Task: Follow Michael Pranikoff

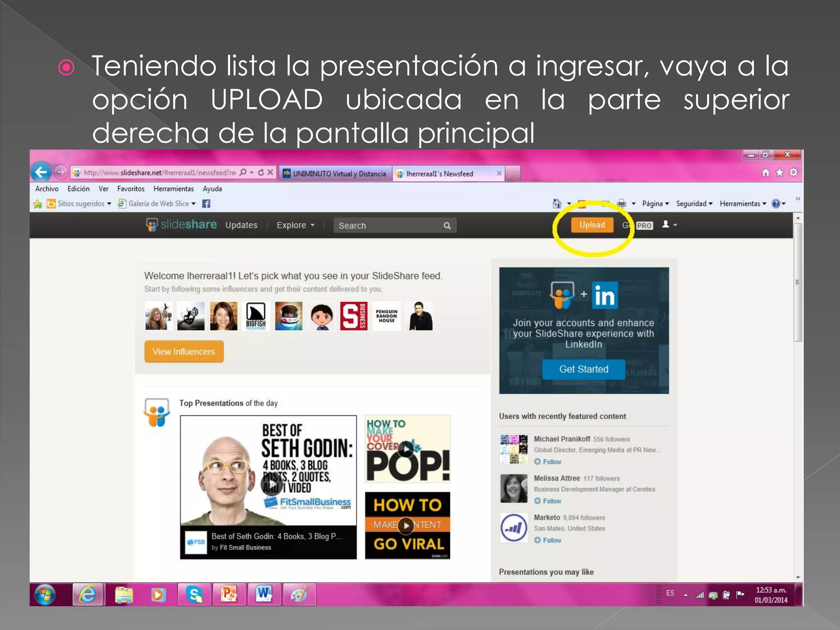Action: [548, 462]
